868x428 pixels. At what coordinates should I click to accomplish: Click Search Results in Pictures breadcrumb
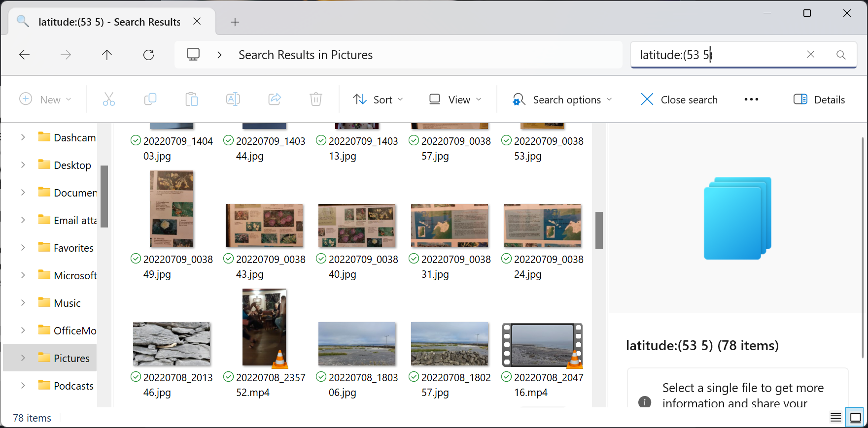tap(306, 55)
